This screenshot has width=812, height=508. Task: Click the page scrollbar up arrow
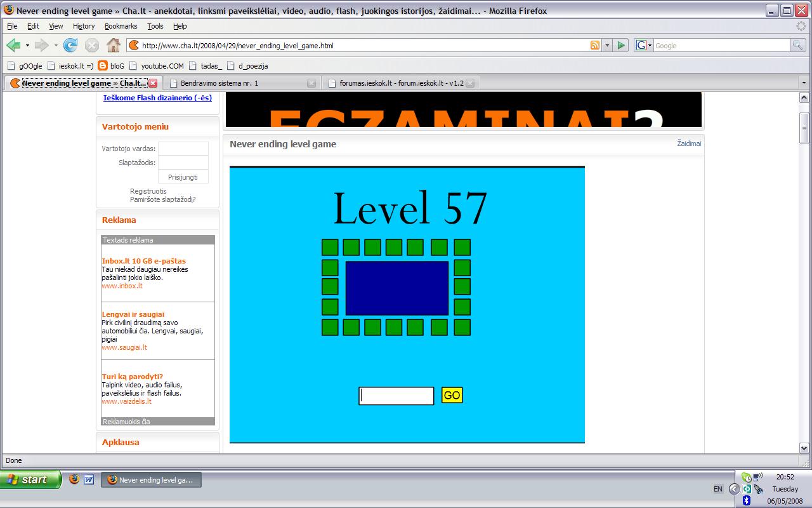coord(804,97)
